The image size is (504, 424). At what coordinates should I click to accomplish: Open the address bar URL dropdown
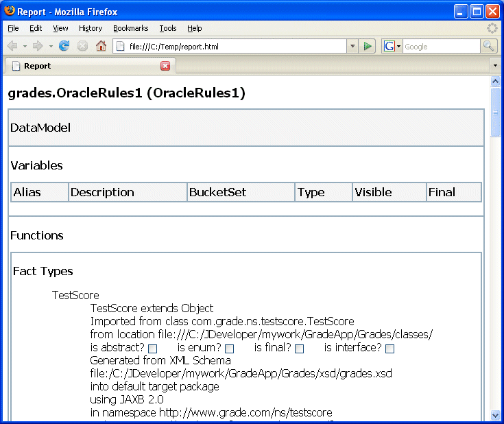352,47
